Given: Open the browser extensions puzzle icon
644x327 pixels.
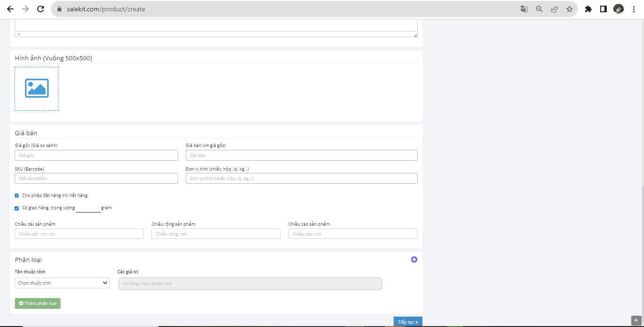Looking at the screenshot, I should coord(588,9).
